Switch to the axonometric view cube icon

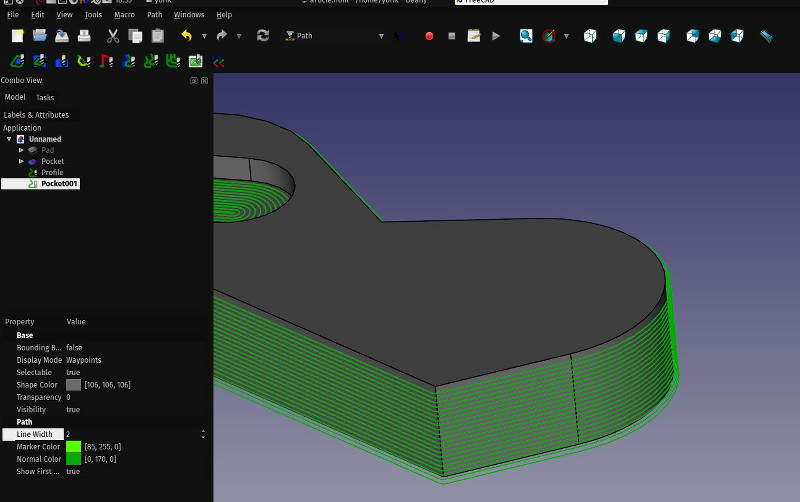(x=590, y=36)
